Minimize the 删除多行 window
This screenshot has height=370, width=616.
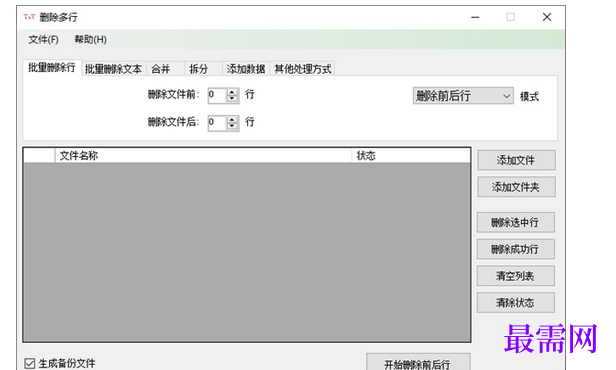[475, 17]
